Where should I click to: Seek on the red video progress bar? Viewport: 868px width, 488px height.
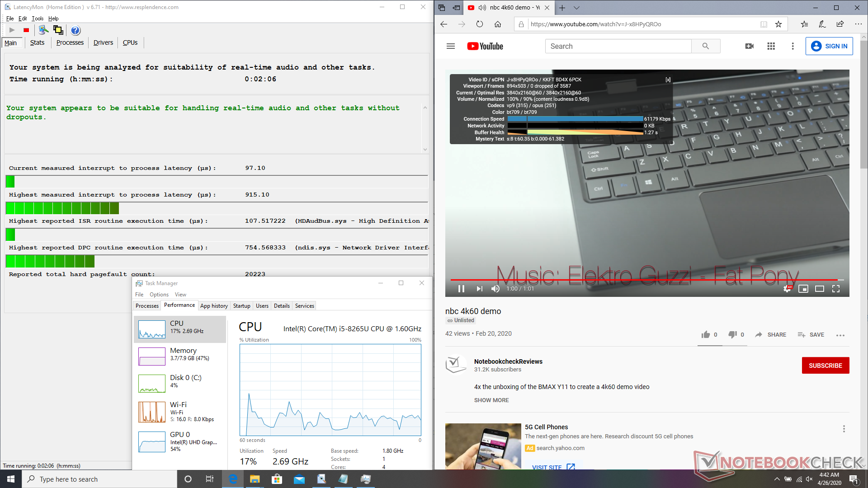click(633, 280)
